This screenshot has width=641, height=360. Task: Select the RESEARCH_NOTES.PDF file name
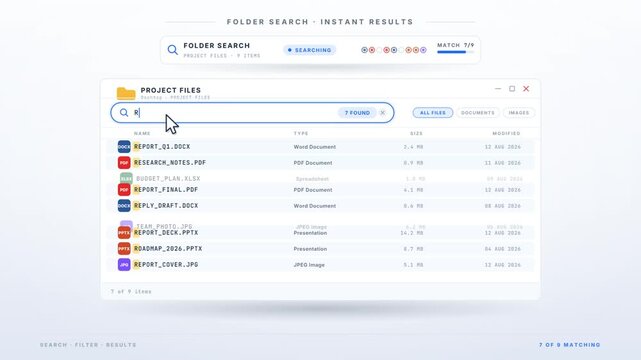coord(170,163)
